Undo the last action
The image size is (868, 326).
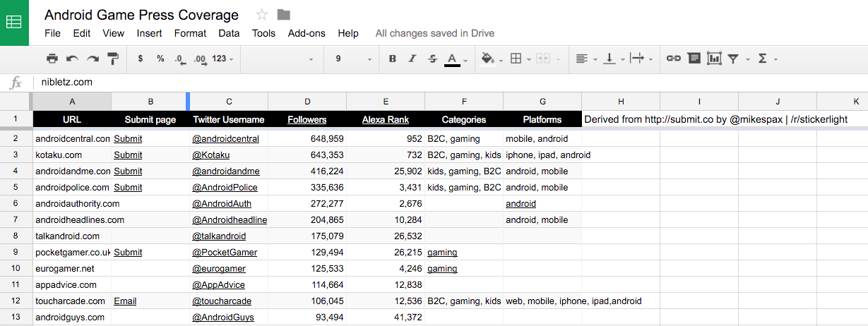72,59
